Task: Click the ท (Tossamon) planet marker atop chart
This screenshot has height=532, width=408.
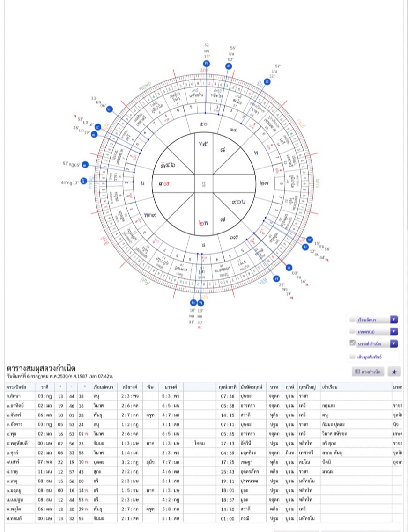Action: click(x=206, y=64)
